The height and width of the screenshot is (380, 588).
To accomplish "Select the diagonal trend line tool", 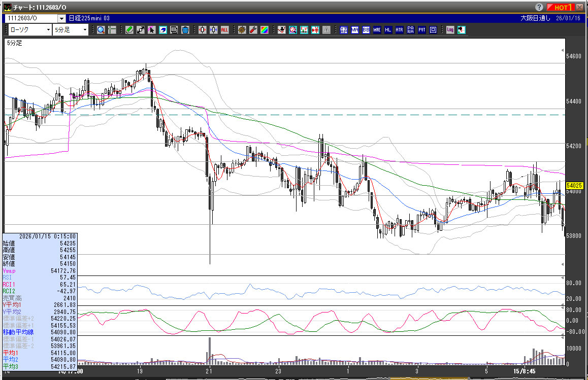I will click(140, 30).
